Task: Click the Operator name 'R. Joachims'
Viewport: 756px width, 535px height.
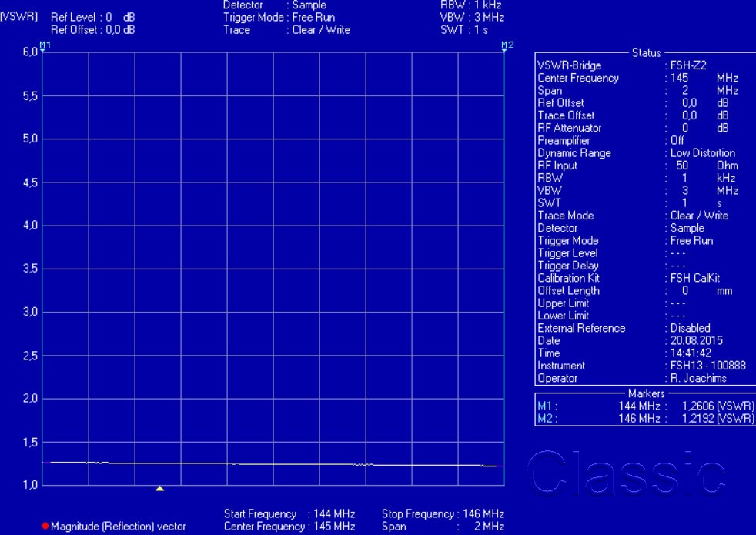Action: pyautogui.click(x=698, y=379)
